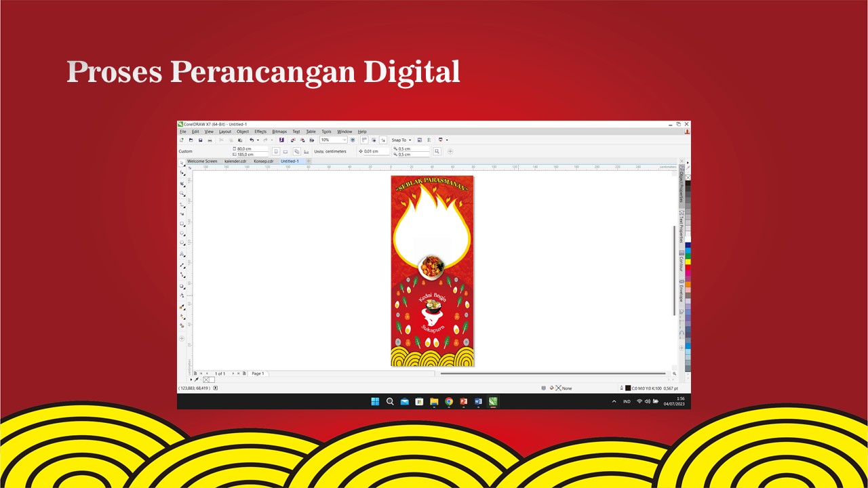Select the Interactive Fill tool
868x488 pixels.
click(x=182, y=317)
